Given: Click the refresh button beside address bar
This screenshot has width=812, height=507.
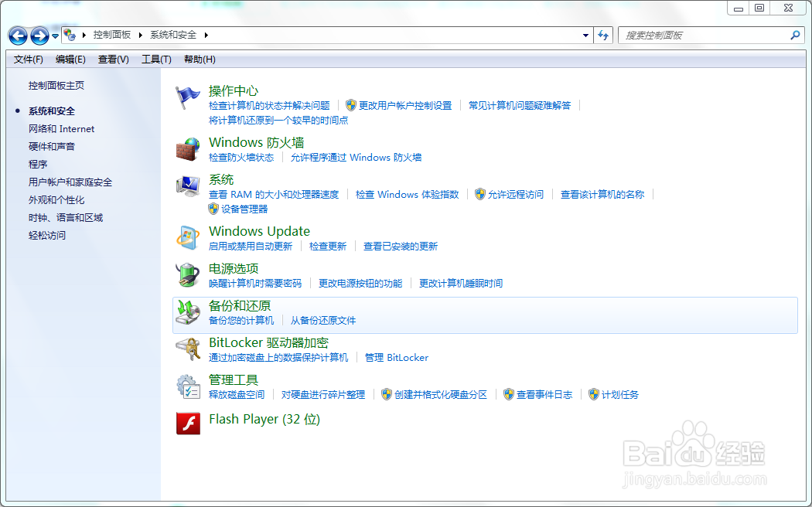Looking at the screenshot, I should [x=603, y=36].
